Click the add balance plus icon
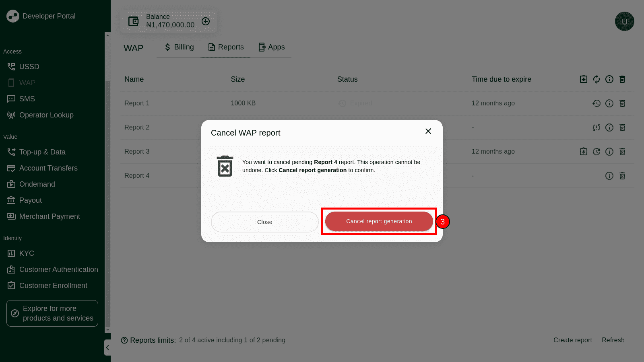 [206, 21]
